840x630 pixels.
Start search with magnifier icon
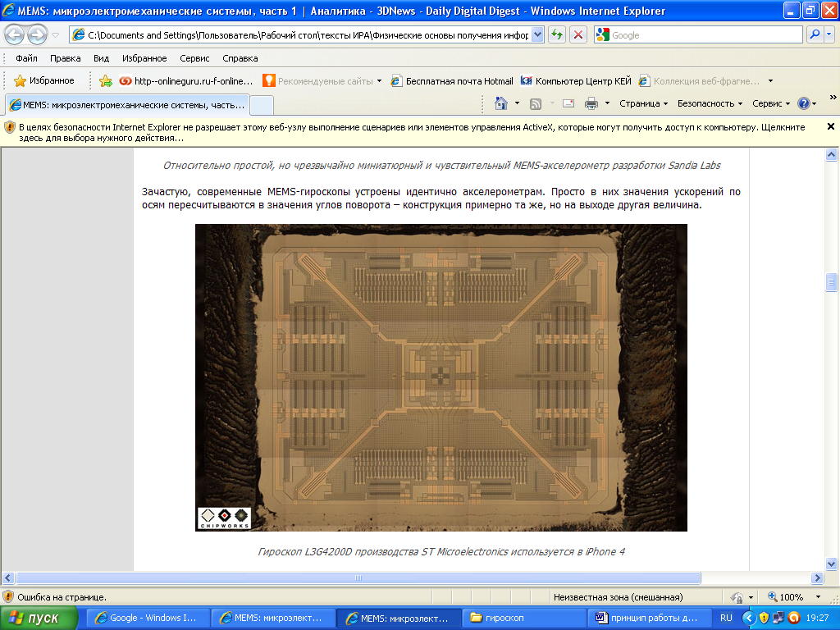[x=815, y=34]
